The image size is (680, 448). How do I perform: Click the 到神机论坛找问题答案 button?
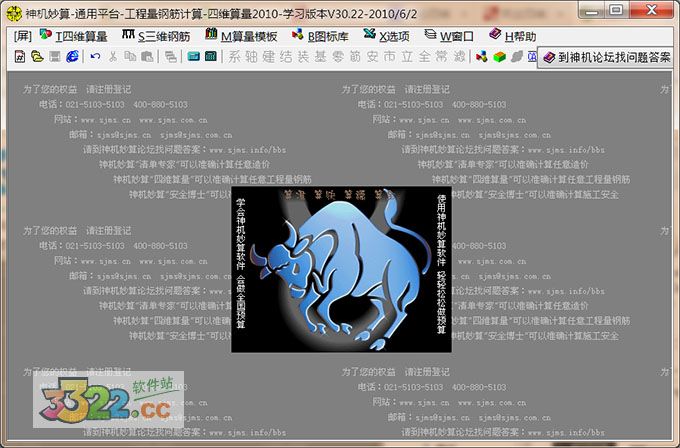[x=605, y=57]
